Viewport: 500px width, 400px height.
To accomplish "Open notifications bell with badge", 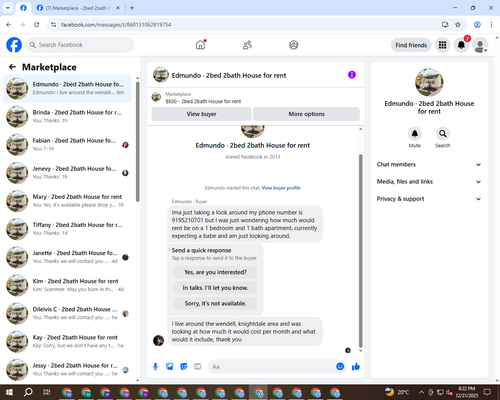I will 461,45.
